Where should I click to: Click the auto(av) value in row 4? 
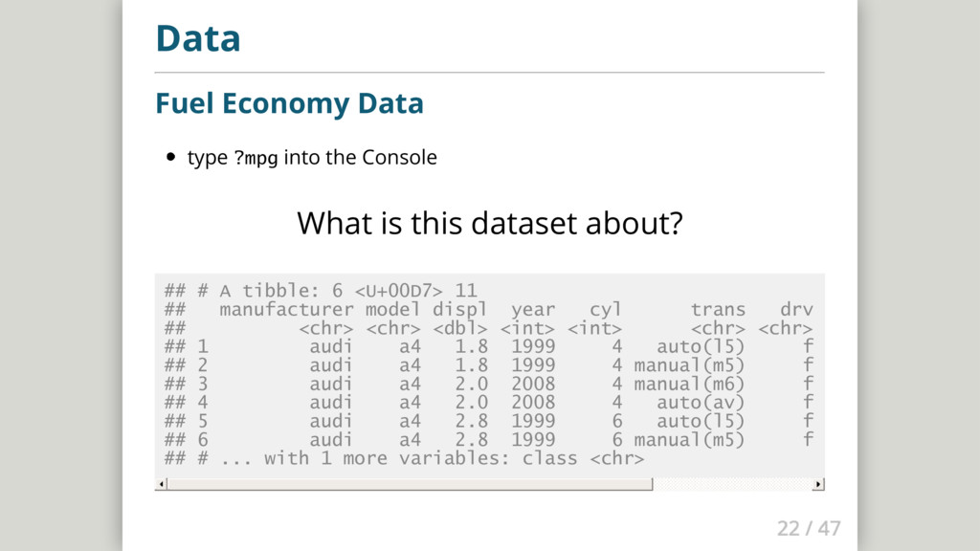point(701,403)
